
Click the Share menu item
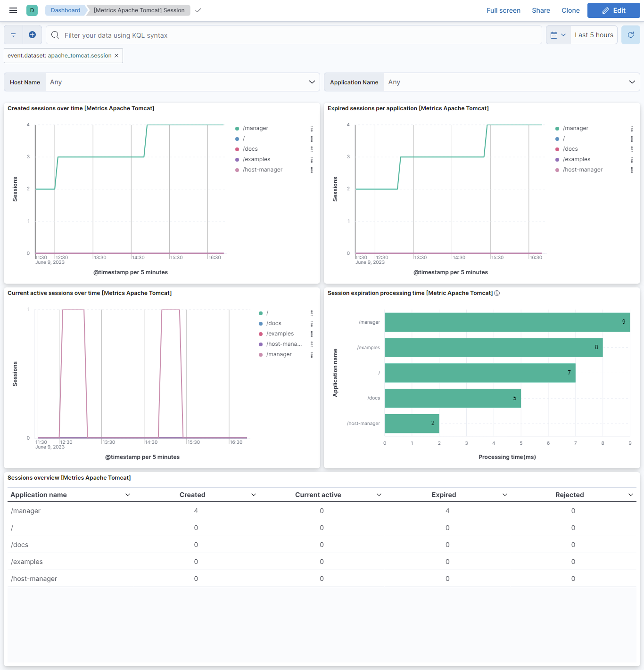(x=541, y=10)
